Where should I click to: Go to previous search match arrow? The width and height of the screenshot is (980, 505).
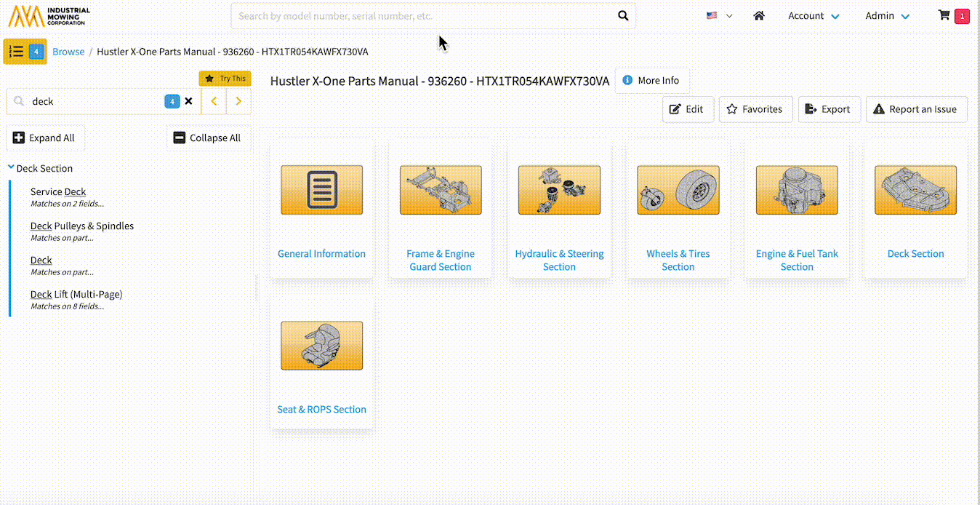click(x=214, y=101)
